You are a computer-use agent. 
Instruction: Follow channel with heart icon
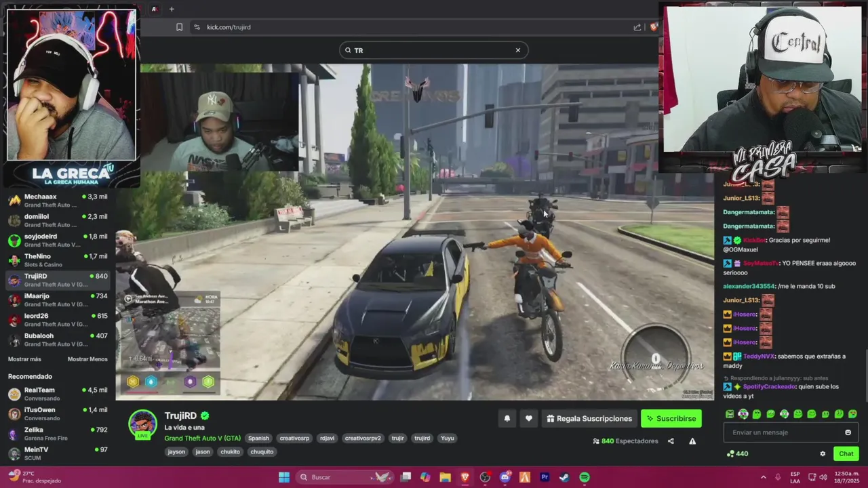[529, 418]
